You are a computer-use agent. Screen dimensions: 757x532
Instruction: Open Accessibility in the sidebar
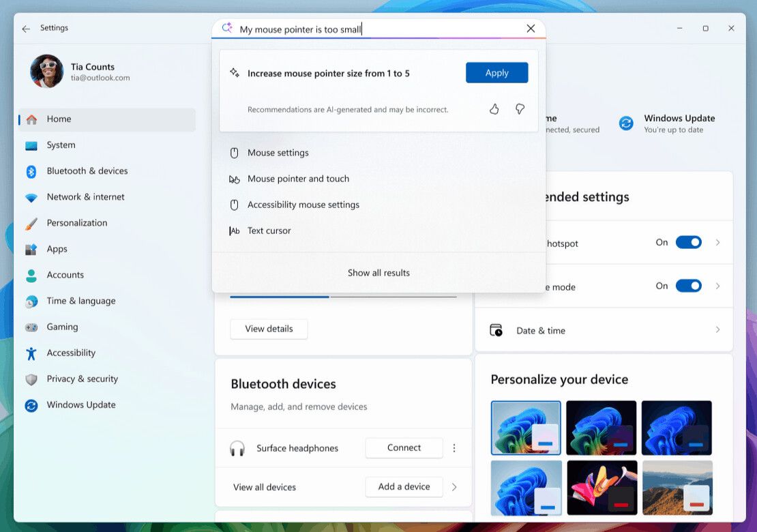click(71, 353)
